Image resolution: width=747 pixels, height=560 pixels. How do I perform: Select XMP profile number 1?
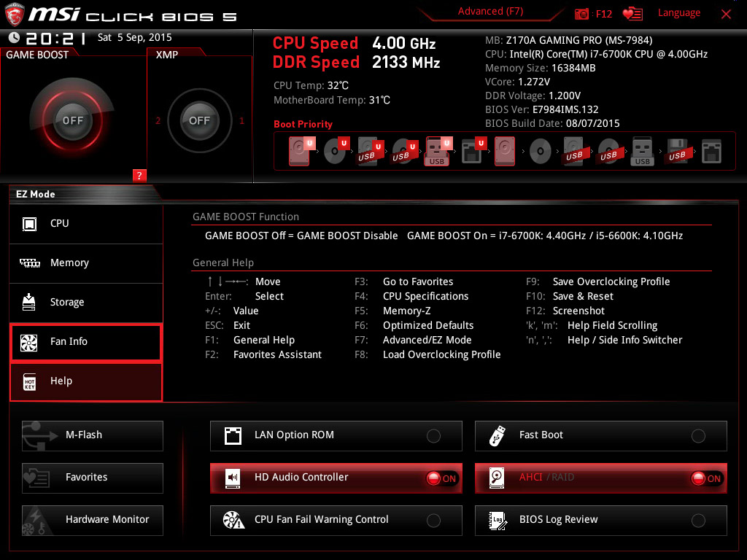point(241,121)
